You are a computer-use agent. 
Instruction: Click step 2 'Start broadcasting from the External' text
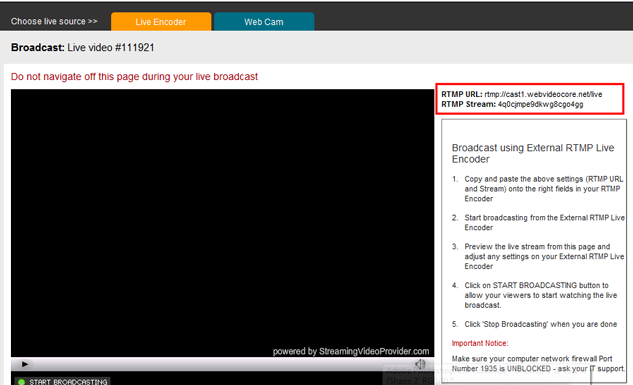pyautogui.click(x=544, y=222)
